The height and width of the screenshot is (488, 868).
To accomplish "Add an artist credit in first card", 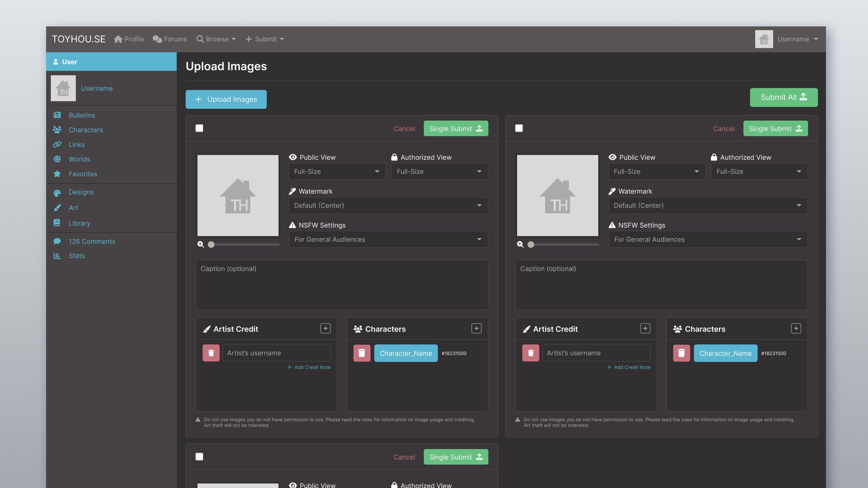I will pyautogui.click(x=325, y=328).
